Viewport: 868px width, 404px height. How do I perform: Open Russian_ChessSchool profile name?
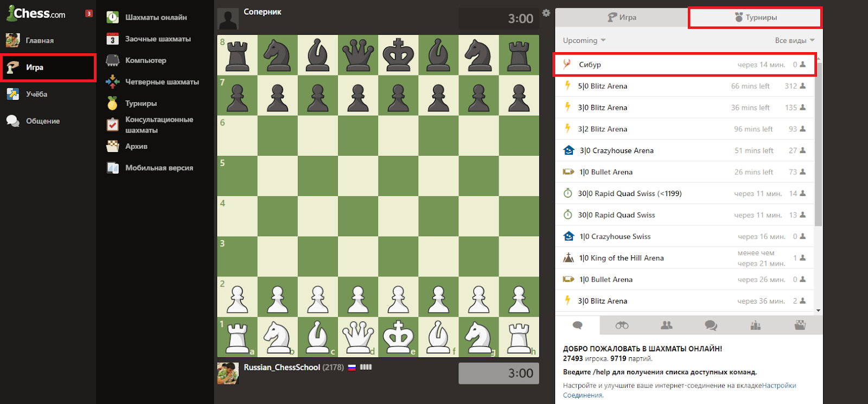[x=282, y=368]
